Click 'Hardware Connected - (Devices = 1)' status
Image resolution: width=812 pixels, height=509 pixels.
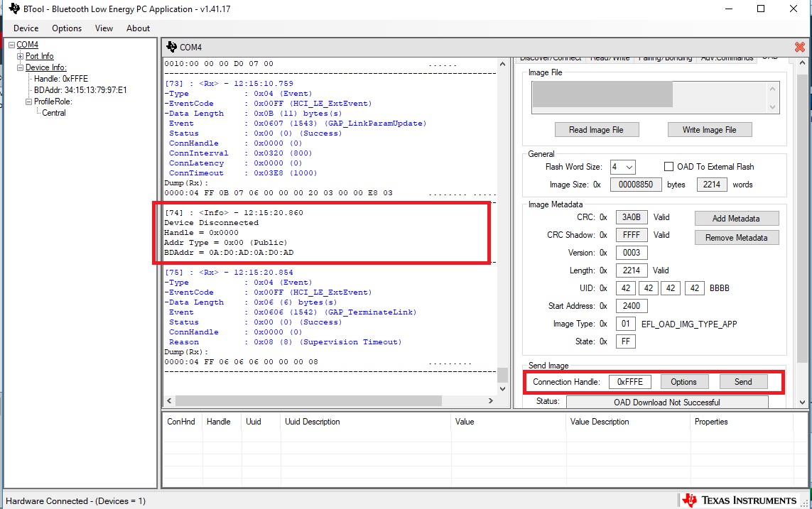coord(75,501)
